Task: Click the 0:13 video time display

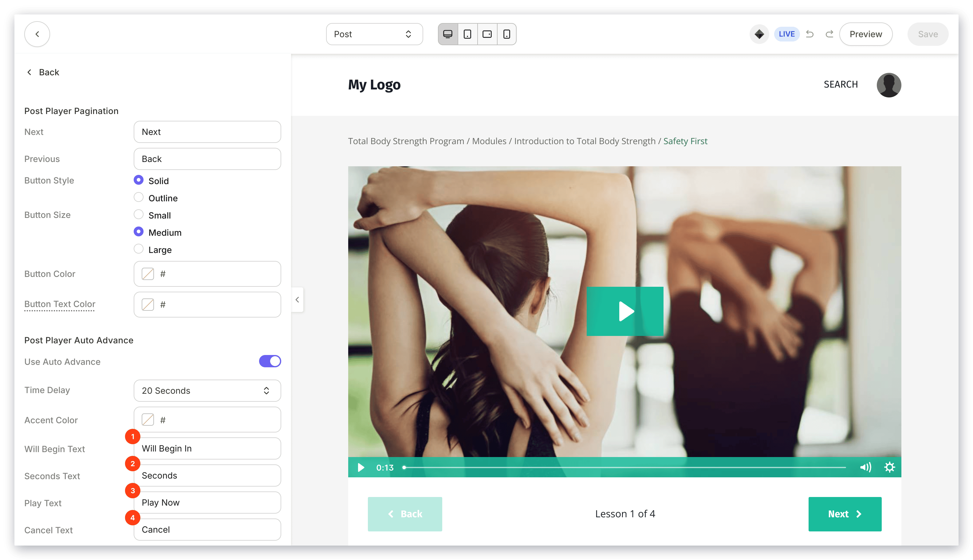Action: pyautogui.click(x=384, y=468)
